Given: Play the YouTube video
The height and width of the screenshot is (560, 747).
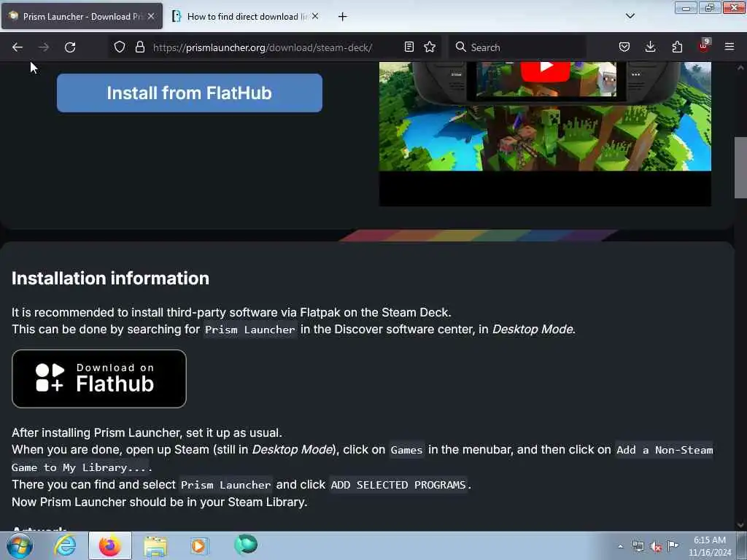Looking at the screenshot, I should [x=546, y=68].
